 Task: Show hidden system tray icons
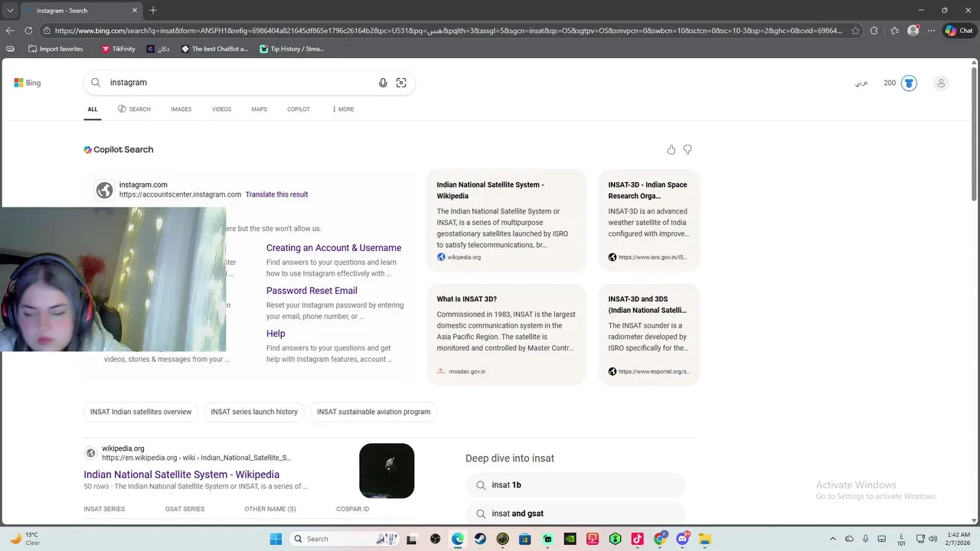(x=833, y=539)
